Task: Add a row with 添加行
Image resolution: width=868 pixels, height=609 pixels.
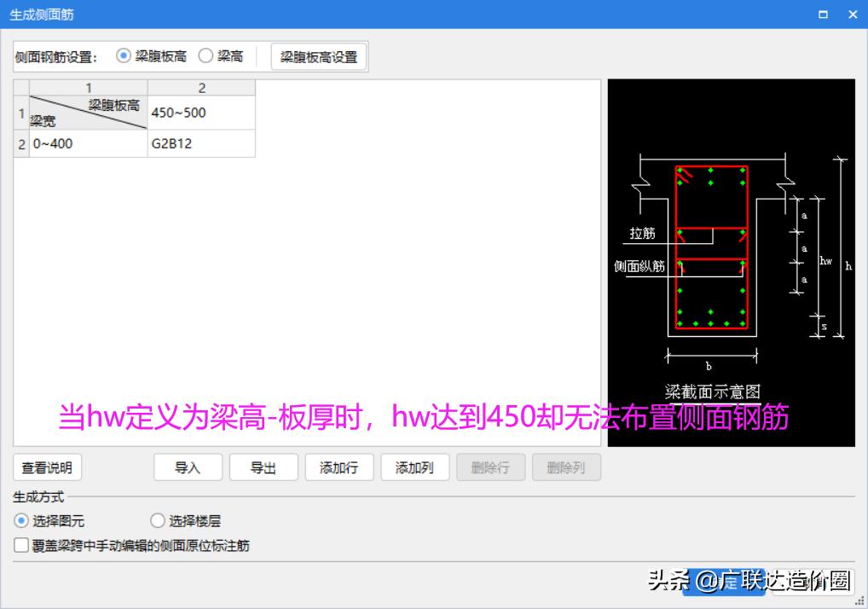Action: click(x=339, y=467)
